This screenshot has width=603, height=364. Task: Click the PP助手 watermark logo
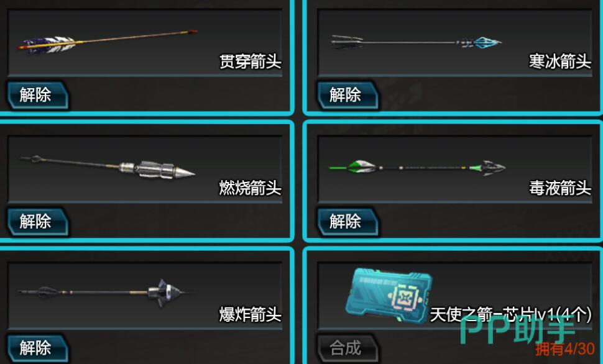coord(517,329)
